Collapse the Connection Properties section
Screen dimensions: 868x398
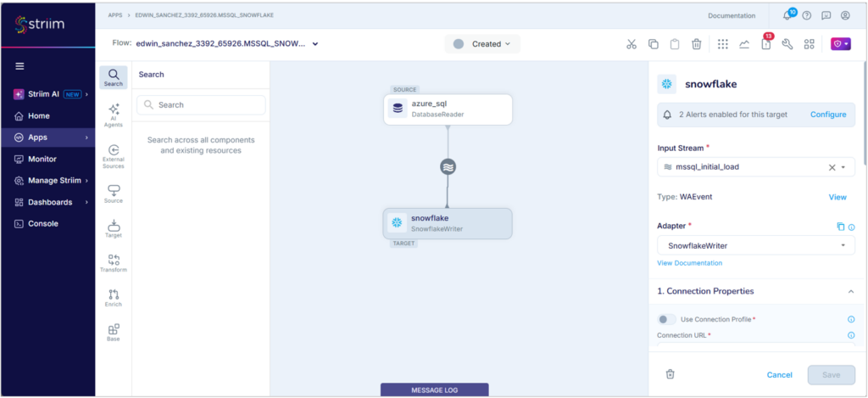coord(851,292)
